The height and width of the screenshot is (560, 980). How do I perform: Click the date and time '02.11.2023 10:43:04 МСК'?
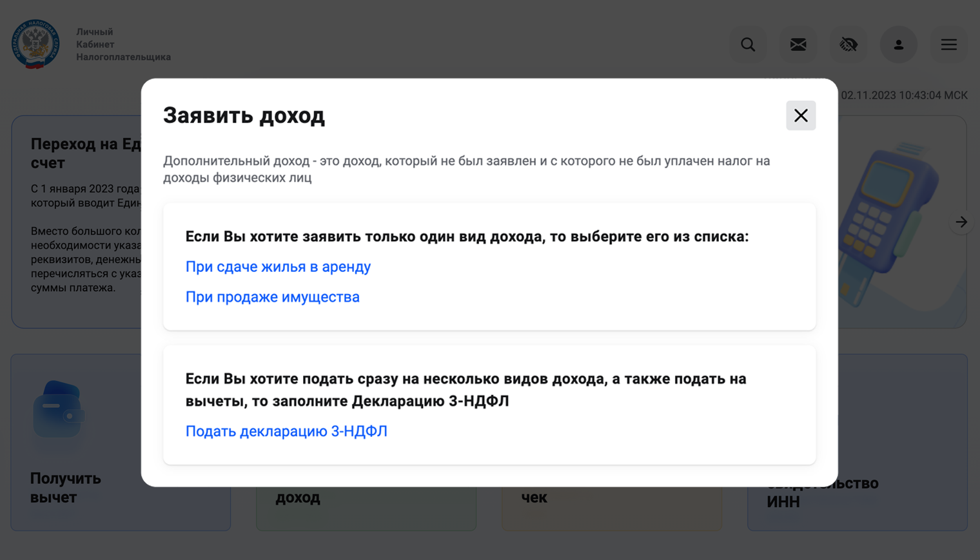[904, 95]
